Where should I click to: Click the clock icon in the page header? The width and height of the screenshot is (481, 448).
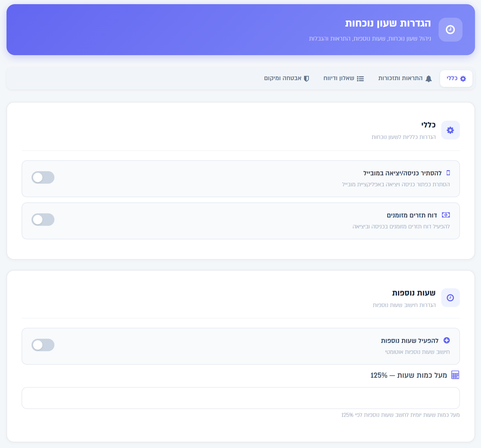450,30
